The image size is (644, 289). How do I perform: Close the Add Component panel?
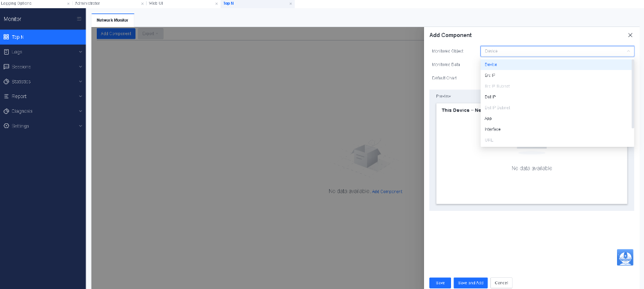coord(630,35)
